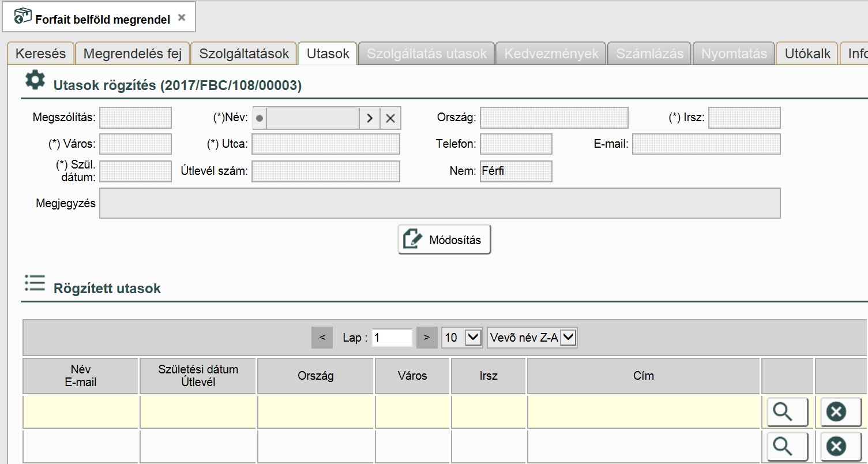Image resolution: width=868 pixels, height=464 pixels.
Task: Click the list icon beside Rögzített utasok
Action: 35,283
